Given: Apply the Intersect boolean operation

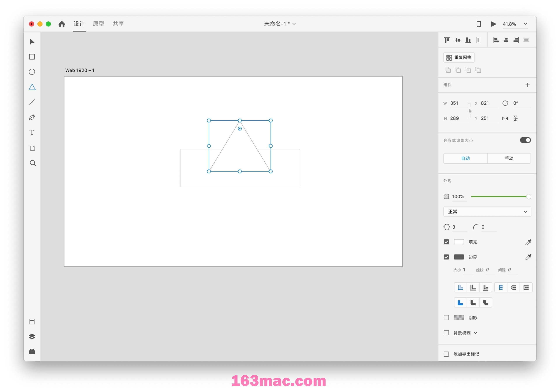Looking at the screenshot, I should (x=468, y=70).
